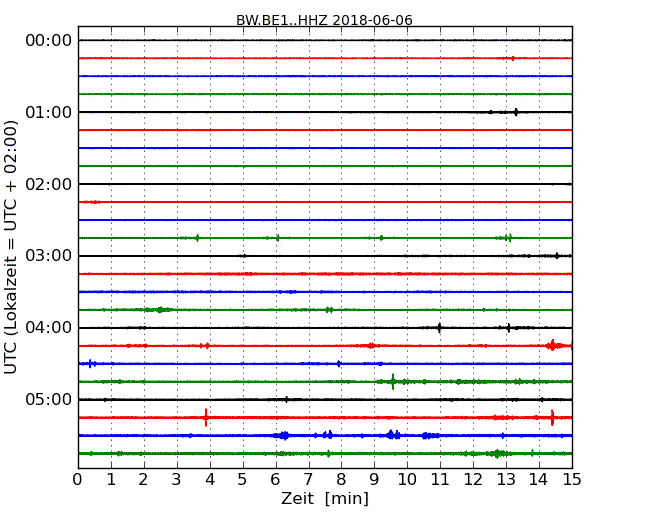Select the x-axis tick label 11
Screen dimensions: 650x520
coord(440,480)
